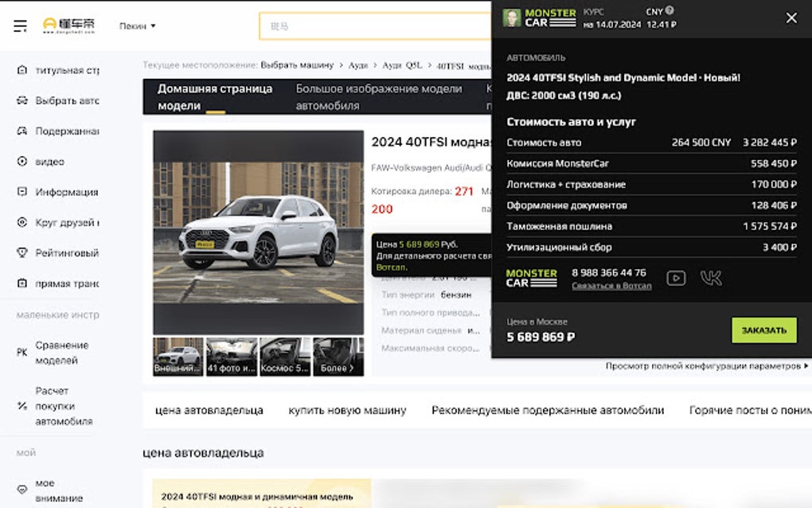Click the Стоимость авто row value
The width and height of the screenshot is (812, 508).
(734, 143)
